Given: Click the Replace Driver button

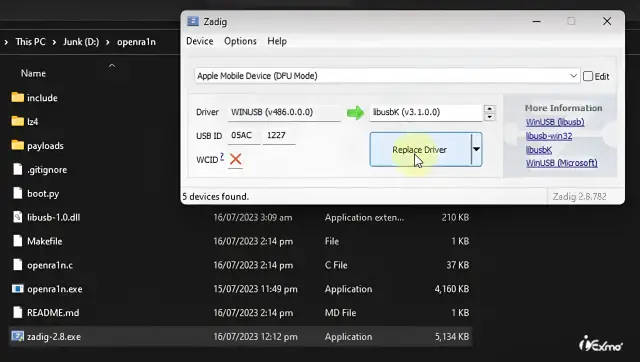Looking at the screenshot, I should (420, 149).
